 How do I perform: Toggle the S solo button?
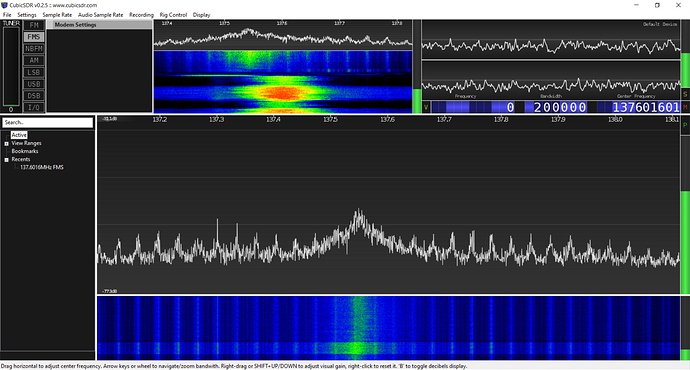pyautogui.click(x=685, y=94)
